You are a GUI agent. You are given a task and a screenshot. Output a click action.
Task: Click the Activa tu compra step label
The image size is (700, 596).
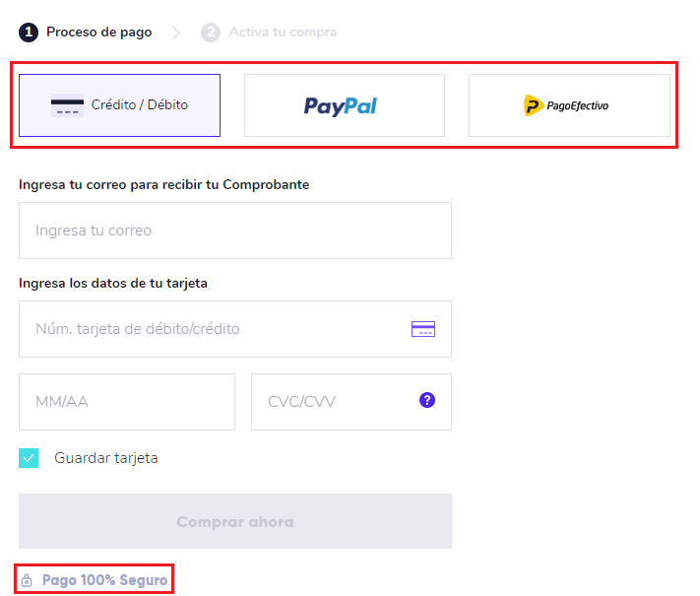coord(283,33)
